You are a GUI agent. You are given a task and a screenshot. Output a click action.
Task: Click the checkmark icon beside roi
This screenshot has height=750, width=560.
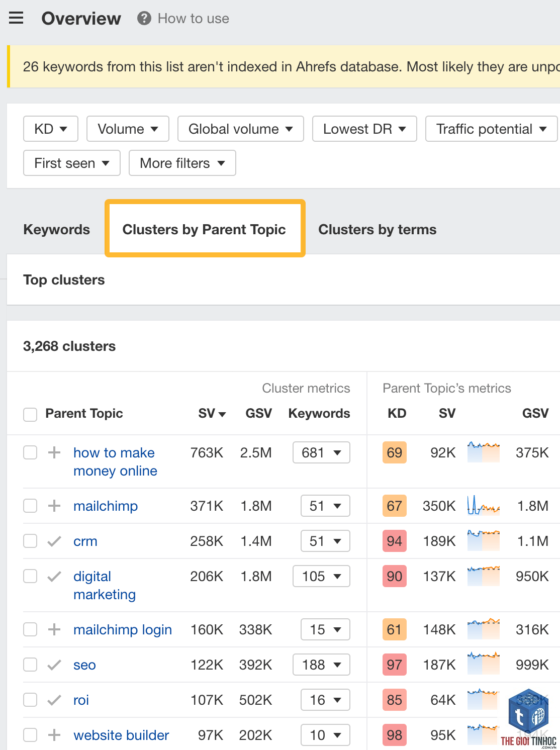(54, 700)
